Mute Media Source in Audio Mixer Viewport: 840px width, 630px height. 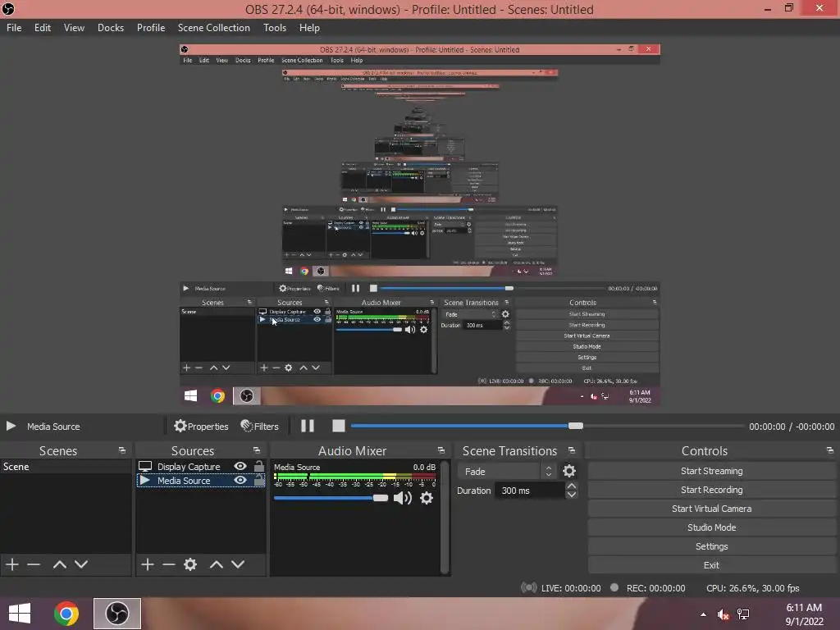coord(402,498)
